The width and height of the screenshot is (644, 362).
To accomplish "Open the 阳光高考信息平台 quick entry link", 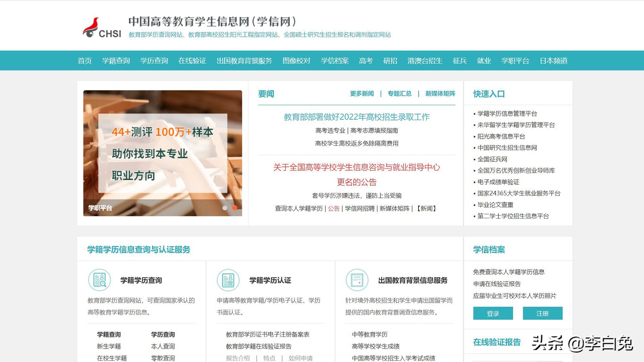I will [501, 136].
